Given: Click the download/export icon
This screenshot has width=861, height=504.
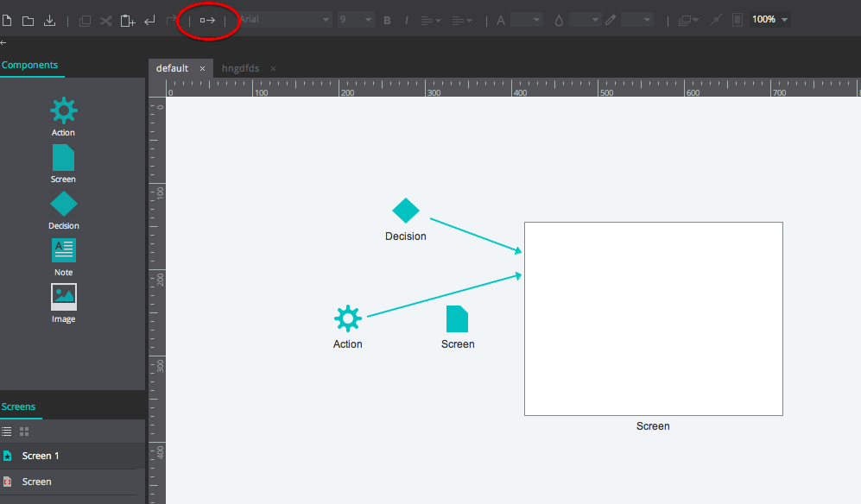Looking at the screenshot, I should pos(49,20).
